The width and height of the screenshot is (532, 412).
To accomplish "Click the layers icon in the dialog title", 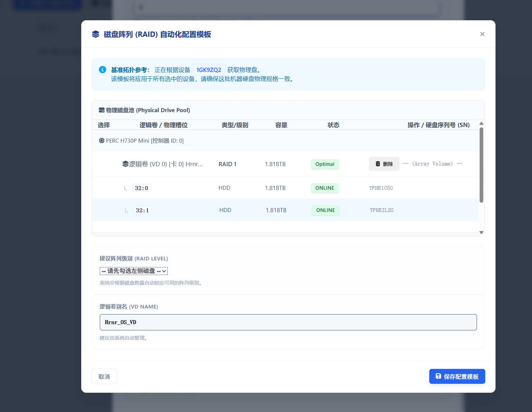I will [95, 34].
